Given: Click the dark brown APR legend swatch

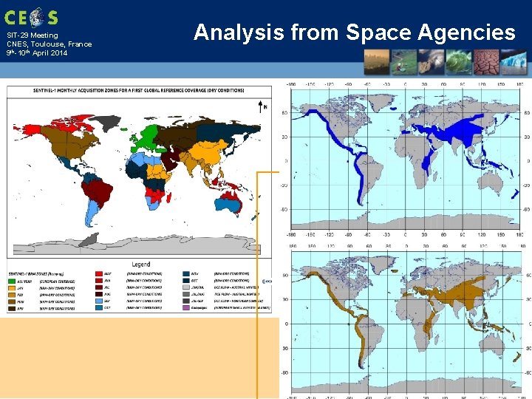Looking at the screenshot, I should 12,308.
